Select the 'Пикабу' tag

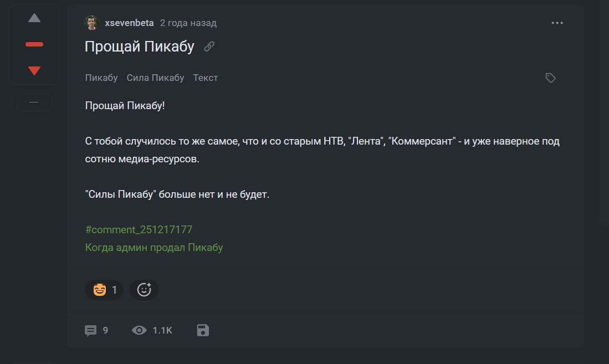(101, 78)
